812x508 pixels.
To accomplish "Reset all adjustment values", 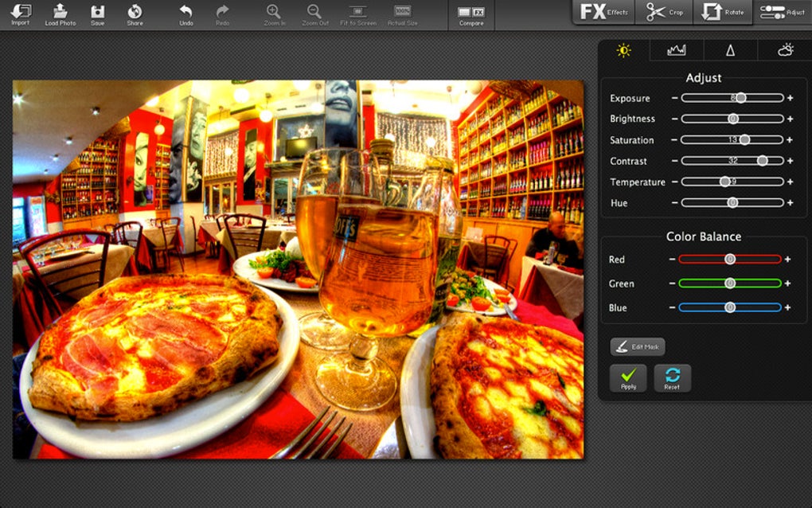I will click(x=672, y=378).
